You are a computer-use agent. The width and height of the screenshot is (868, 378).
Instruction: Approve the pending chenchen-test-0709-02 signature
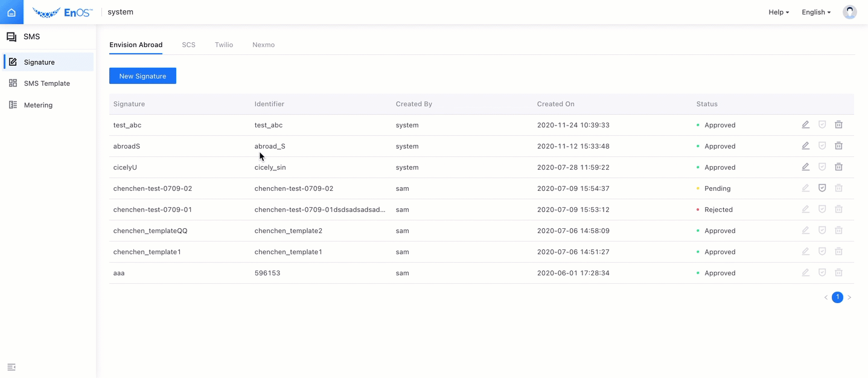point(822,188)
